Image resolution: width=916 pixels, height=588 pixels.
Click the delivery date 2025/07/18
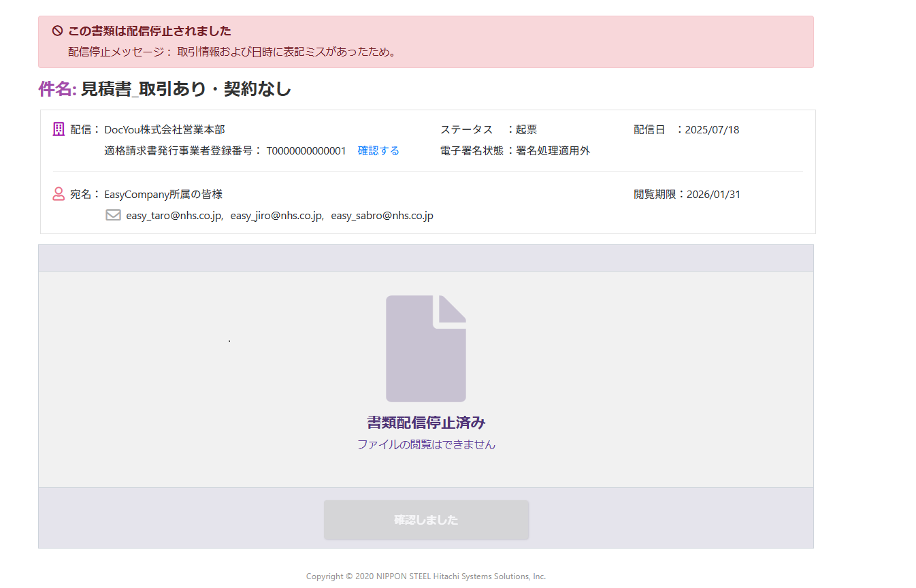click(712, 129)
